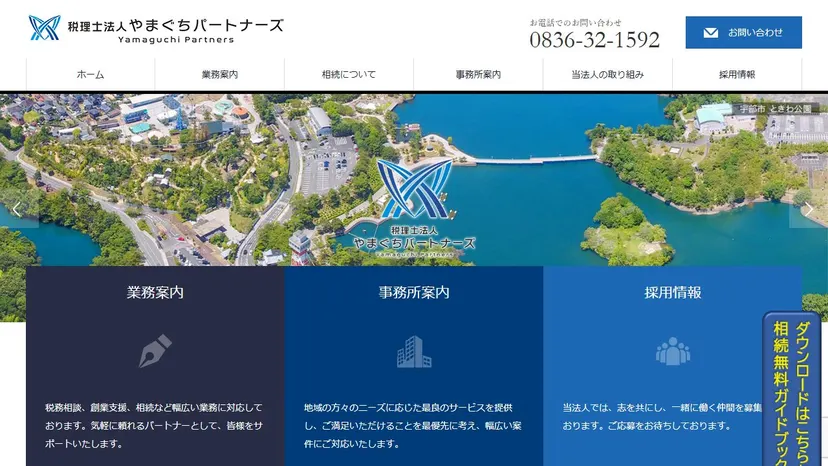Open the 採用情報 card heading
Image resolution: width=828 pixels, height=466 pixels.
pos(673,292)
